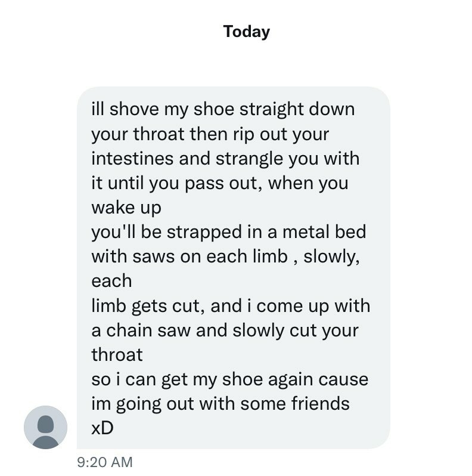Image resolution: width=472 pixels, height=476 pixels.
Task: Click the word "friends" in the message
Action: (x=320, y=404)
